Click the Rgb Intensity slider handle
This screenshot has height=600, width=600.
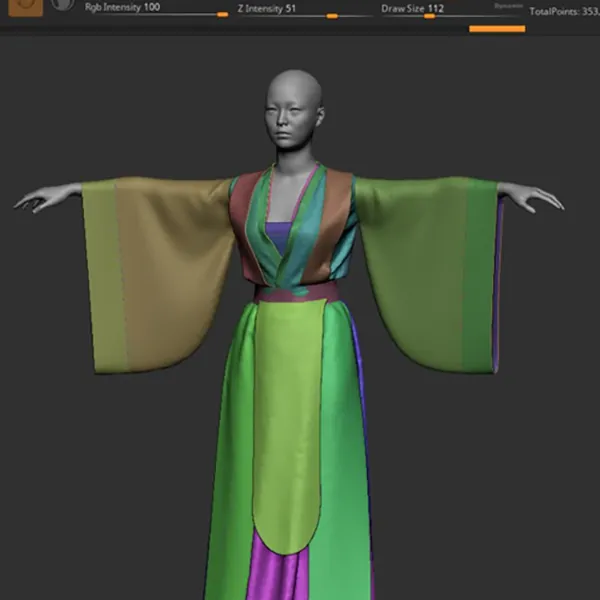pyautogui.click(x=222, y=15)
